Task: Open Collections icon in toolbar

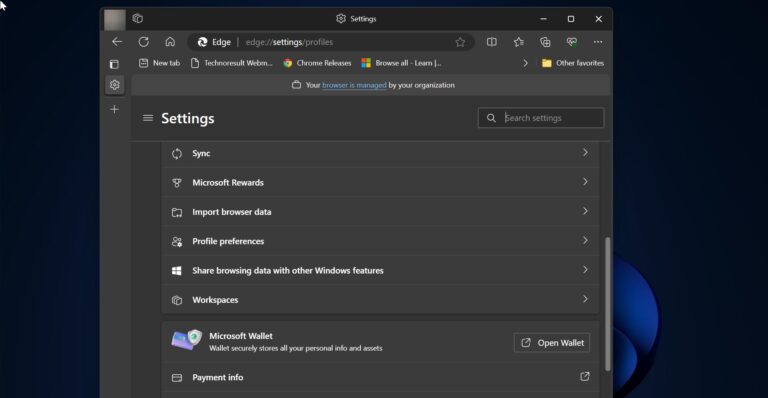Action: click(545, 42)
